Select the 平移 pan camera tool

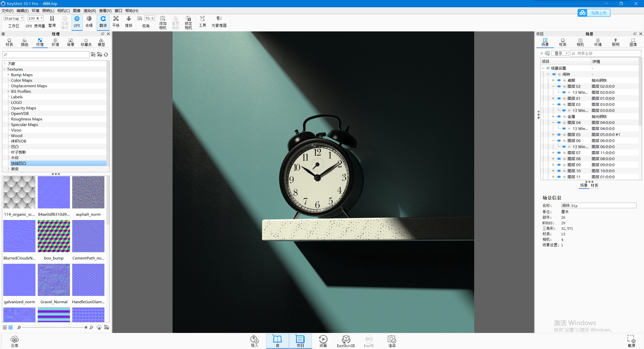click(116, 22)
